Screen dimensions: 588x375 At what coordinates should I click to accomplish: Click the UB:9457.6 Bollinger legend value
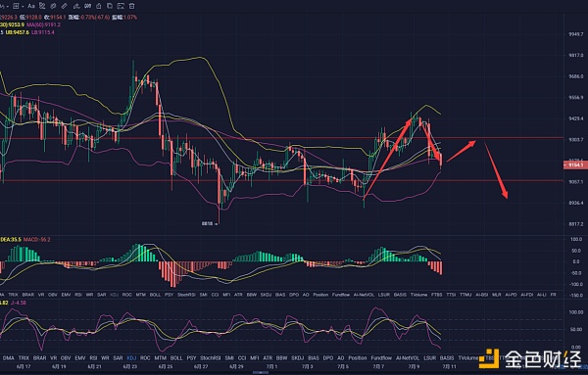pyautogui.click(x=18, y=32)
